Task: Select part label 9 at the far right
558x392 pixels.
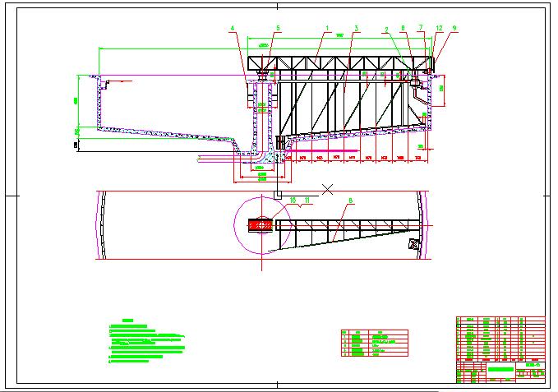Action: click(454, 28)
